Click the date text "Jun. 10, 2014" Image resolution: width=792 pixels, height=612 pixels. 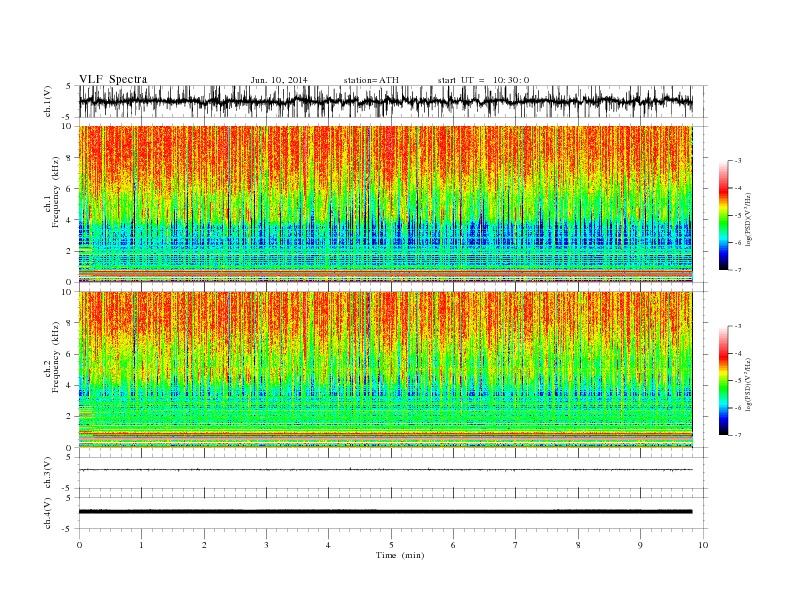pyautogui.click(x=279, y=80)
